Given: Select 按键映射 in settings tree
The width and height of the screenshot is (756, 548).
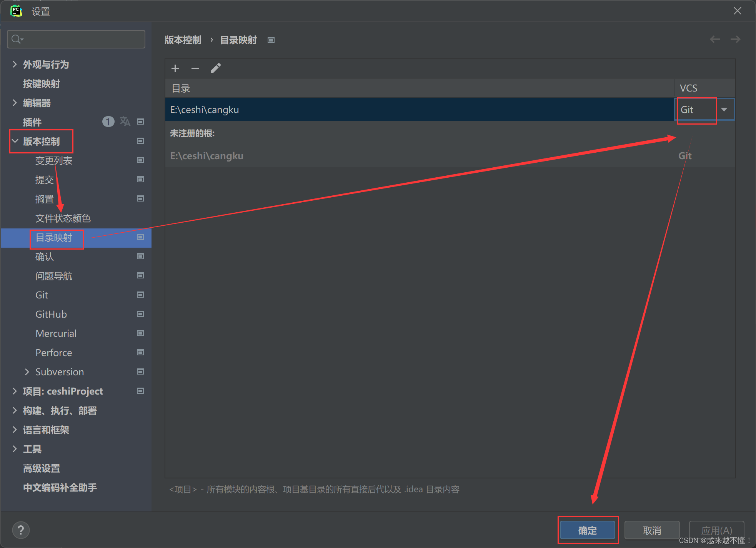Looking at the screenshot, I should [42, 84].
